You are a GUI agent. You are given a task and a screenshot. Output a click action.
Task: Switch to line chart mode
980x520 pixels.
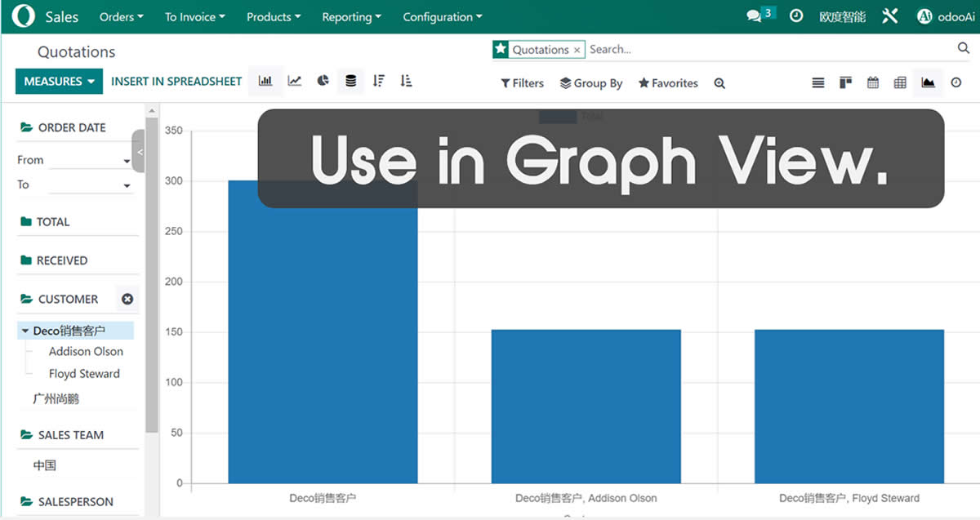(x=295, y=81)
